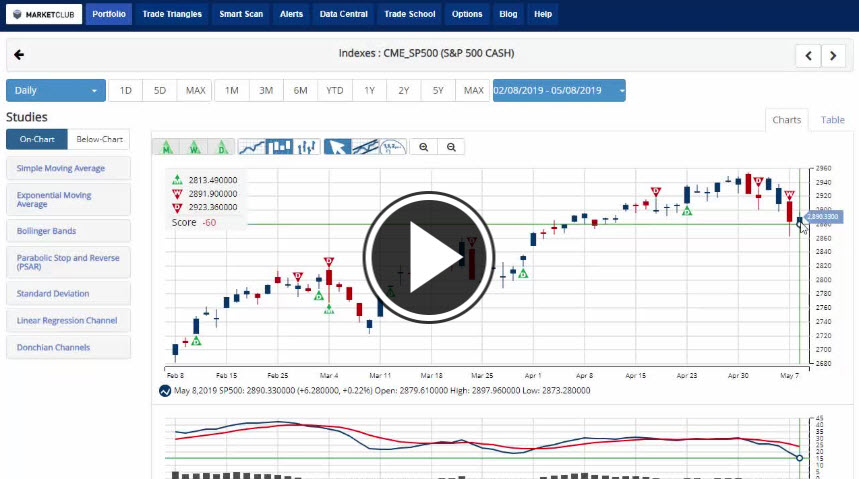This screenshot has width=859, height=479.
Task: Select the 5Y range
Action: [x=438, y=90]
